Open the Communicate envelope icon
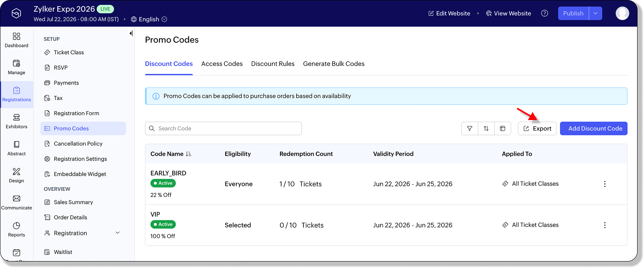The image size is (644, 268). pos(17,199)
